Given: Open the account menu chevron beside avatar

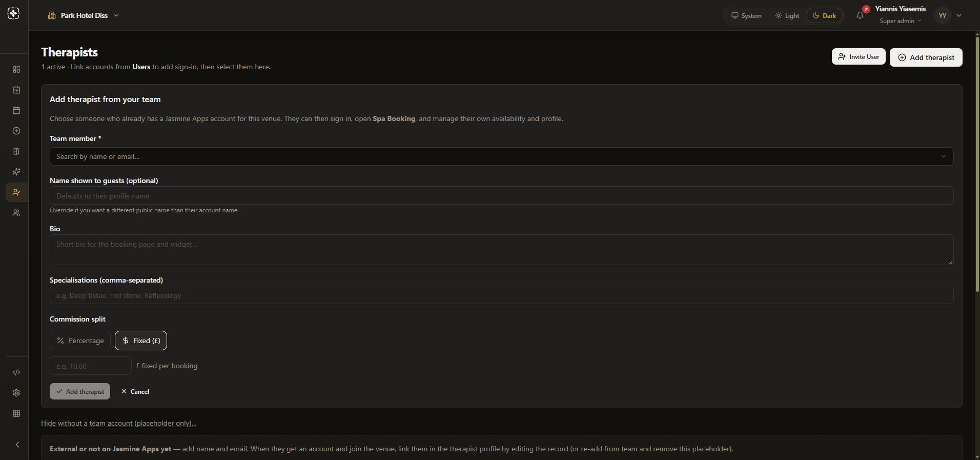Looking at the screenshot, I should tap(959, 15).
